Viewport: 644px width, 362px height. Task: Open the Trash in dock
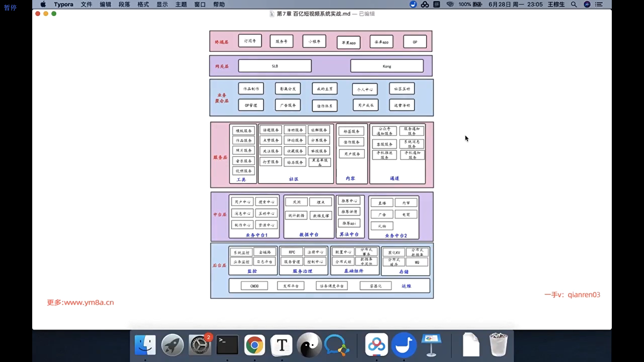(x=498, y=345)
